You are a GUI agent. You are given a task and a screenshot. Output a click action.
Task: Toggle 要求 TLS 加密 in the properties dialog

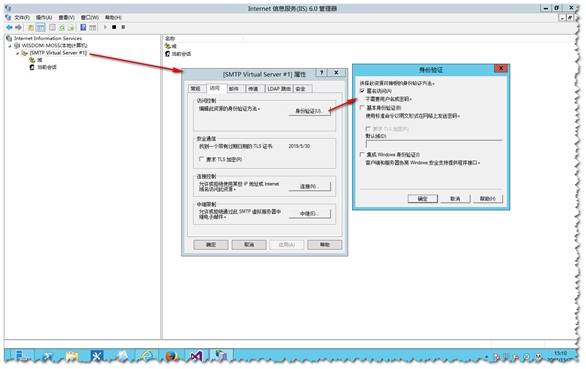(201, 159)
